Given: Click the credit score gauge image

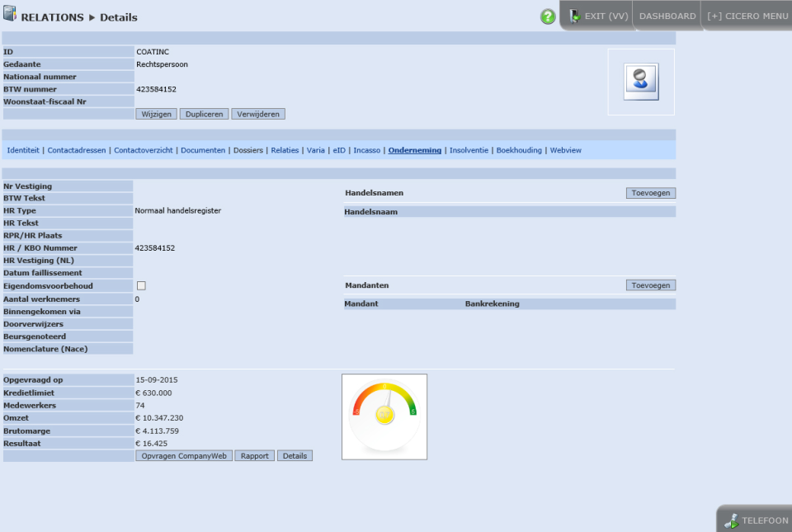Looking at the screenshot, I should pos(384,416).
